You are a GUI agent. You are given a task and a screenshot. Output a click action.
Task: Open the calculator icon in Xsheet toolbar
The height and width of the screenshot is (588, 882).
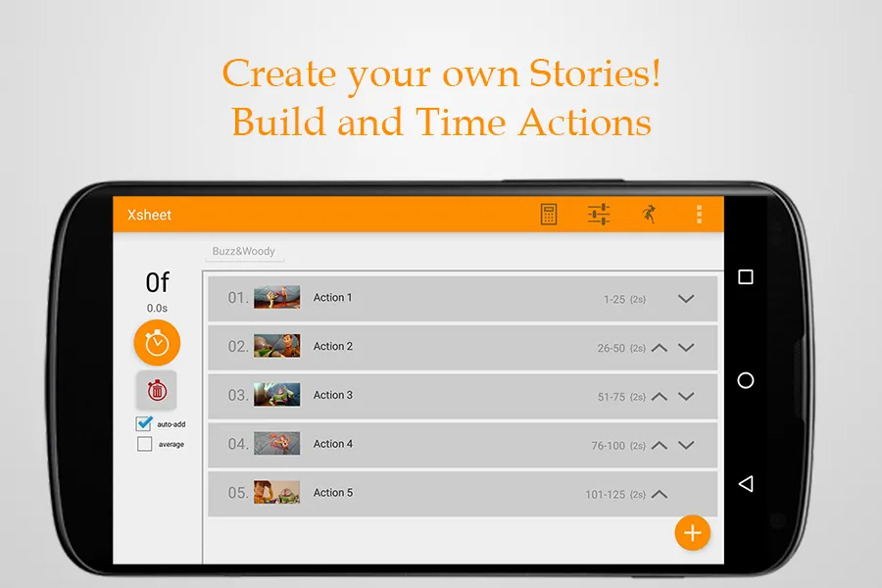549,215
